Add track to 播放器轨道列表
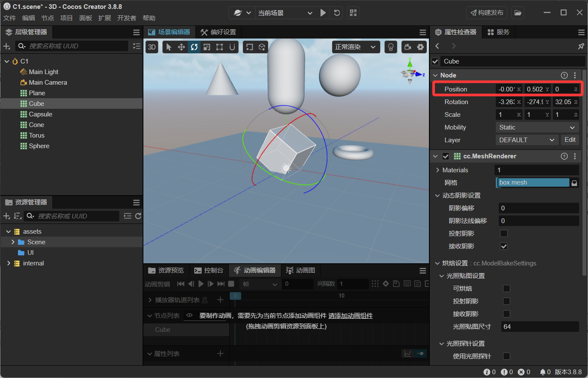 220,300
